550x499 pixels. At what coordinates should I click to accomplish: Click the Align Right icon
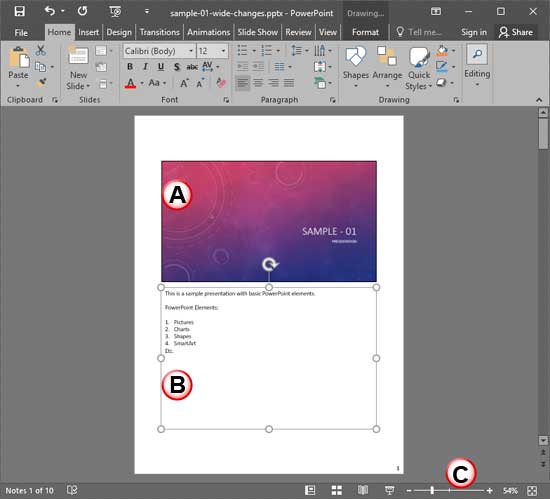click(x=273, y=83)
